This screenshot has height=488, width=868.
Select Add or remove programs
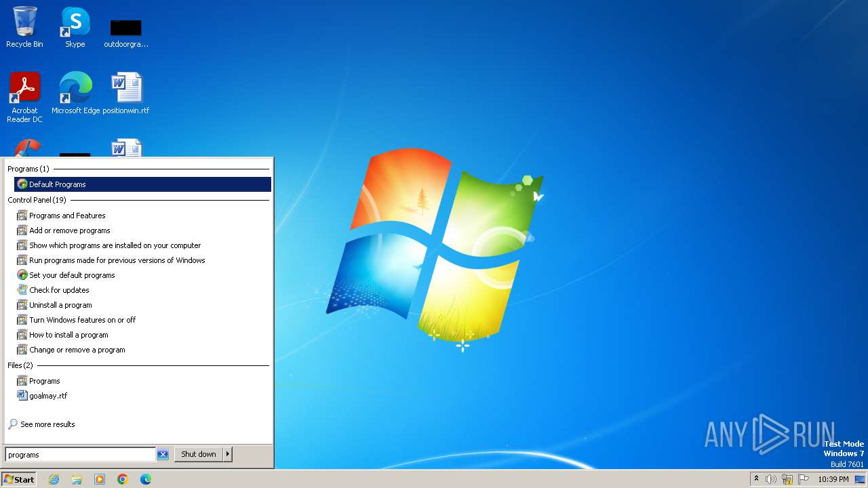coord(142,230)
